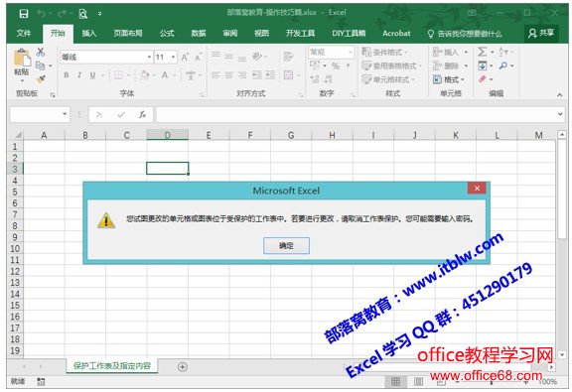
Task: Click the 确定 button in the dialog
Action: click(x=286, y=245)
